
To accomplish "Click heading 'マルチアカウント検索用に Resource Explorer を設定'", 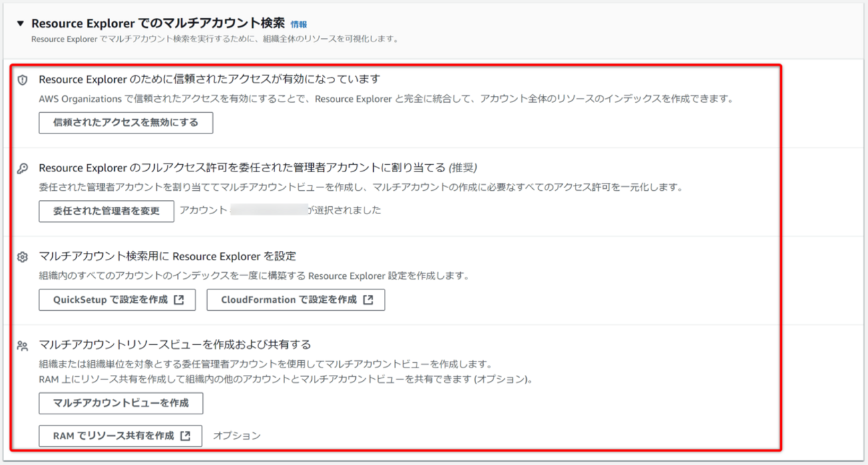I will click(x=167, y=256).
